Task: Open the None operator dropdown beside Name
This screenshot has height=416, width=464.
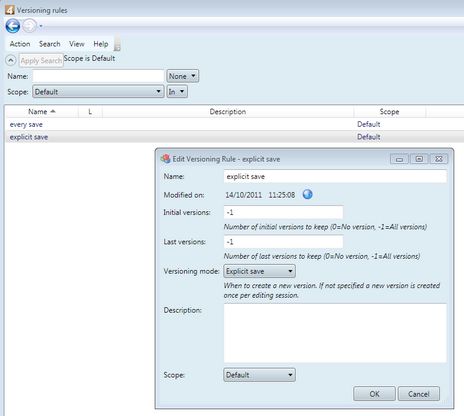Action: (x=183, y=76)
